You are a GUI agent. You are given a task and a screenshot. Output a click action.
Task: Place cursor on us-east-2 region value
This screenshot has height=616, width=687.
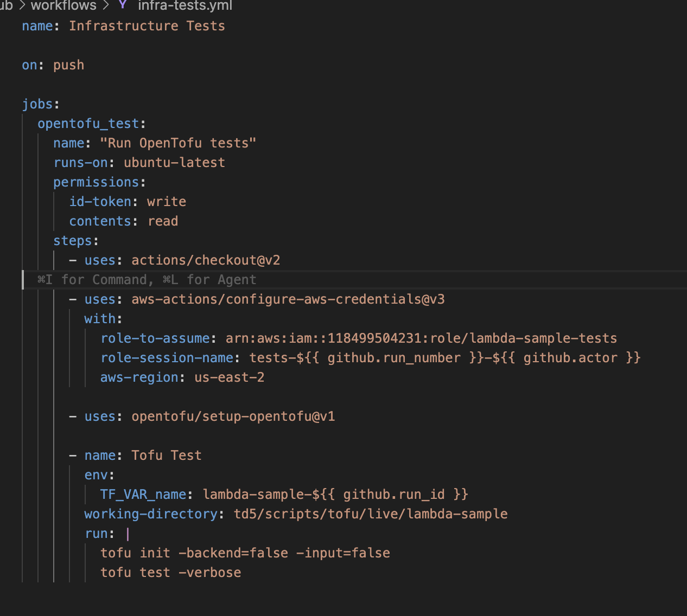(x=229, y=377)
